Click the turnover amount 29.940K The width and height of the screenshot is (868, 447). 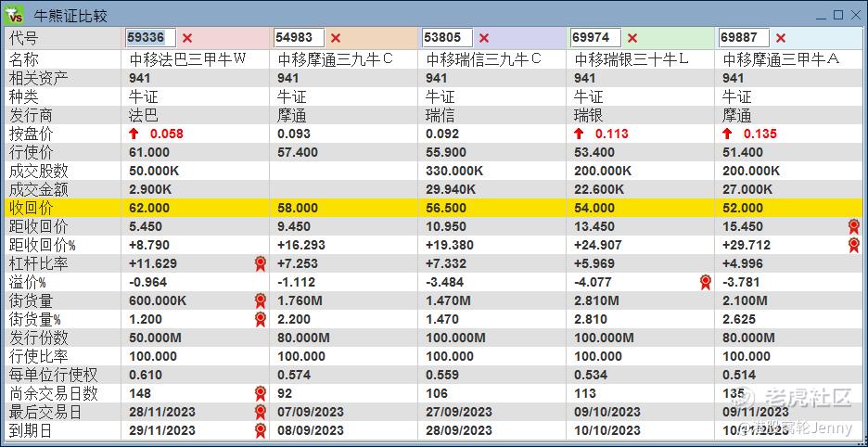pyautogui.click(x=451, y=189)
